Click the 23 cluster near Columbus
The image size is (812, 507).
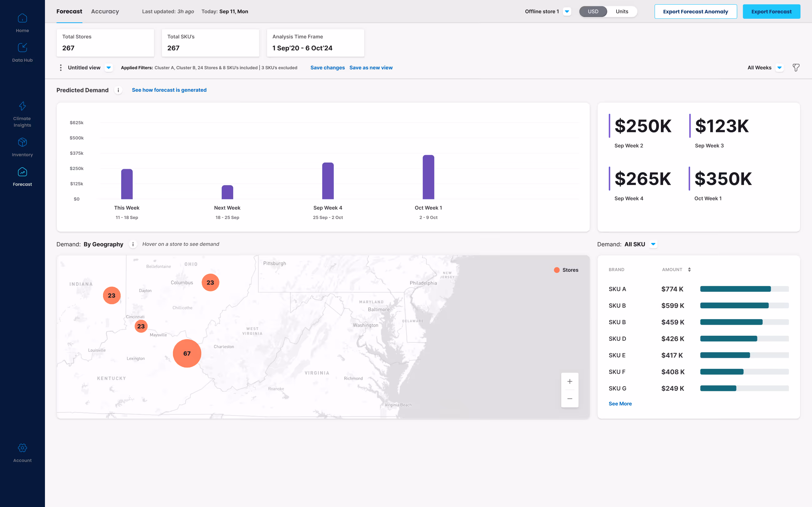pyautogui.click(x=210, y=283)
